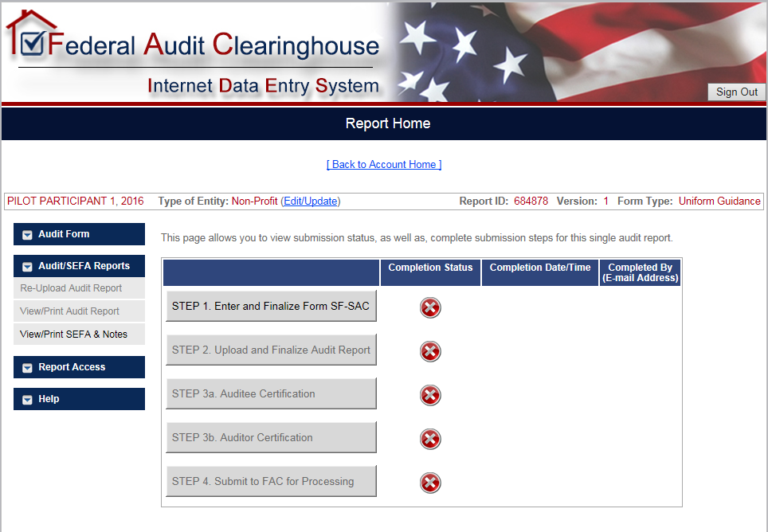768x532 pixels.
Task: Click Step 3a Auditee Certification button
Action: click(x=271, y=393)
